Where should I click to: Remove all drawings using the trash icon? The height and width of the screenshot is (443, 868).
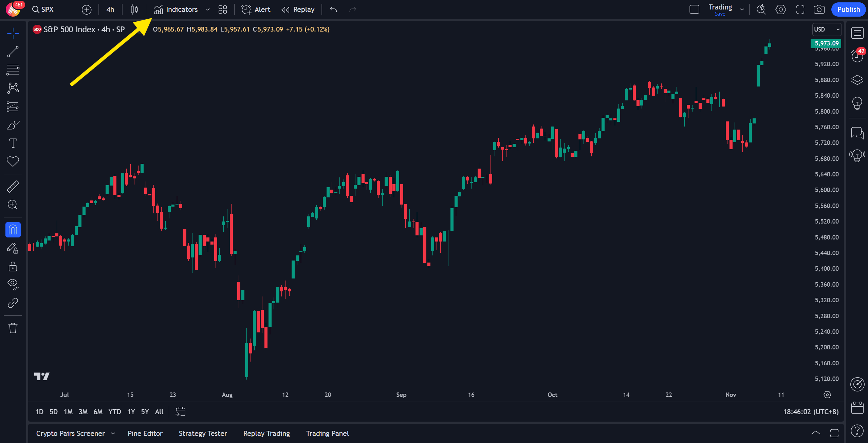click(13, 328)
